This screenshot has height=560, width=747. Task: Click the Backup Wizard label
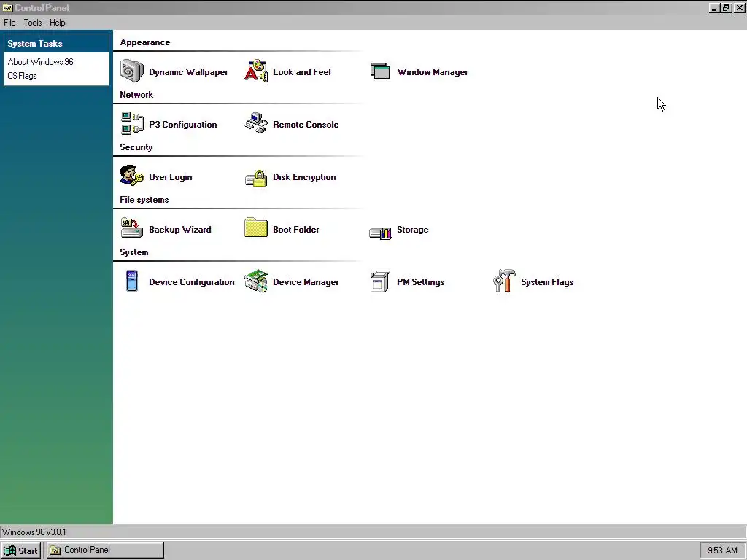click(x=179, y=230)
